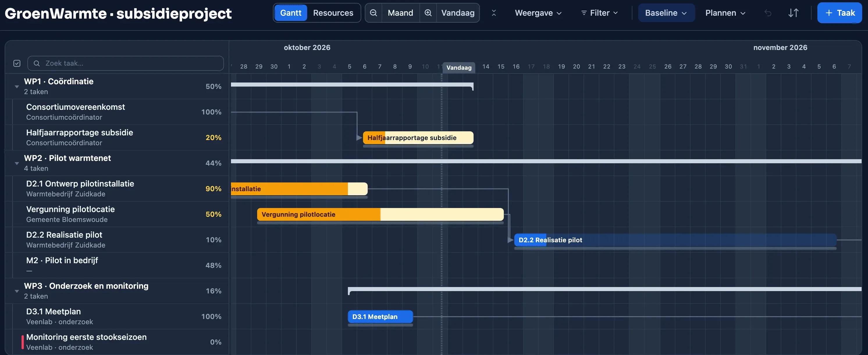Image resolution: width=868 pixels, height=355 pixels.
Task: Collapse WP3 · Onderzoek en monitoring group
Action: pyautogui.click(x=17, y=291)
